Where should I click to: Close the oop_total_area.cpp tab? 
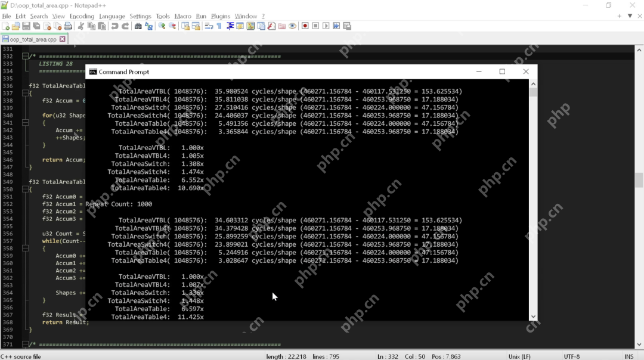point(63,39)
